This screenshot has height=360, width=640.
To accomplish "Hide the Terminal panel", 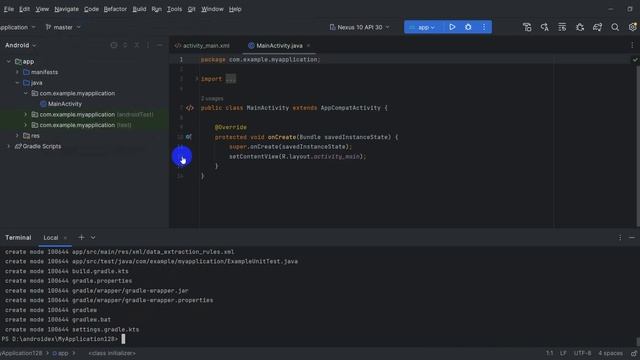I will point(632,237).
